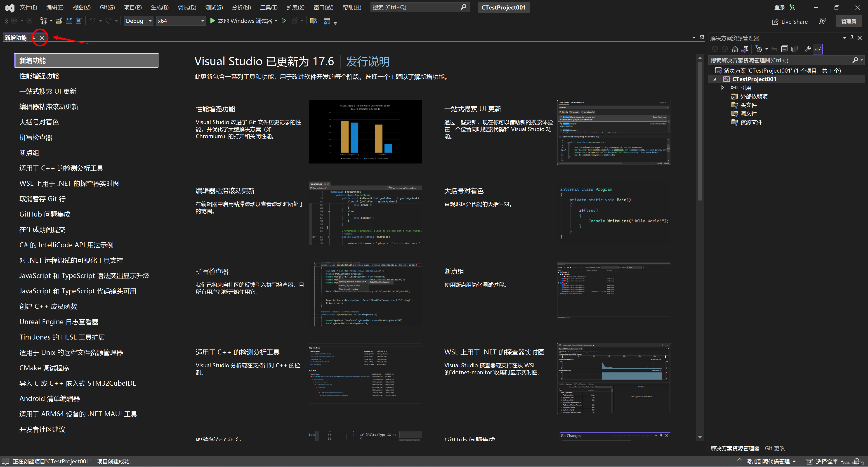The height and width of the screenshot is (467, 868).
Task: Click Collapse All in Solution Explorer
Action: click(784, 49)
